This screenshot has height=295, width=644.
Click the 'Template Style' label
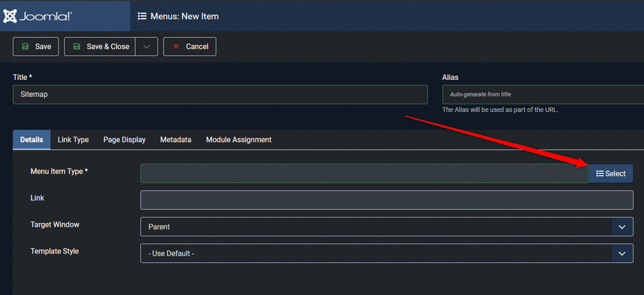point(55,251)
